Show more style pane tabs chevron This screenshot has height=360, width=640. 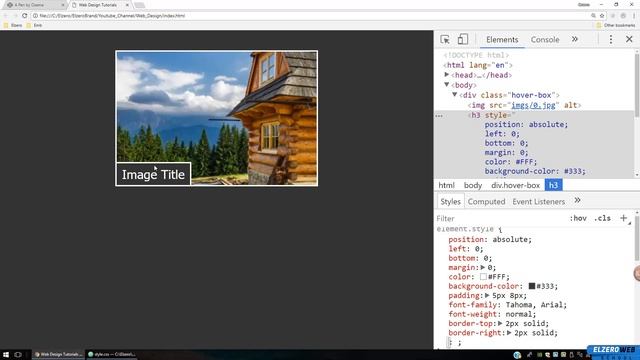[577, 200]
